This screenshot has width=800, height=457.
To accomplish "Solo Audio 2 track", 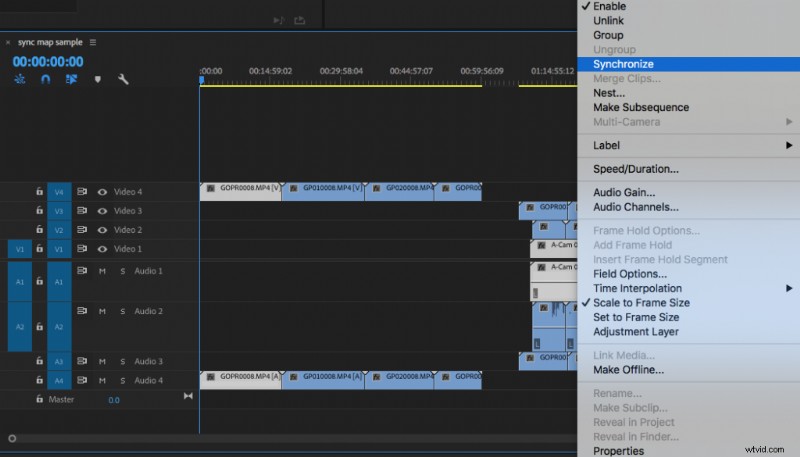I will click(x=122, y=311).
